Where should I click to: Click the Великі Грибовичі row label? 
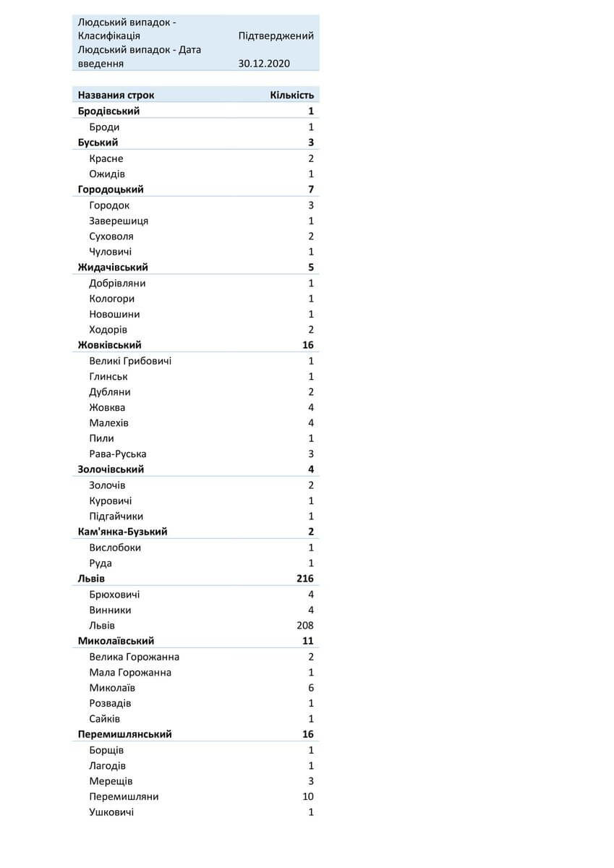(130, 361)
